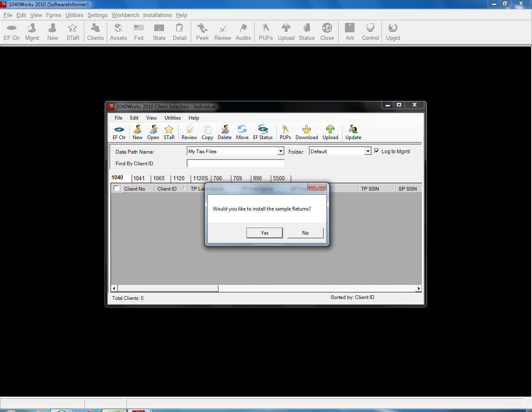Open Forms menu
Image resolution: width=532 pixels, height=412 pixels.
[54, 15]
